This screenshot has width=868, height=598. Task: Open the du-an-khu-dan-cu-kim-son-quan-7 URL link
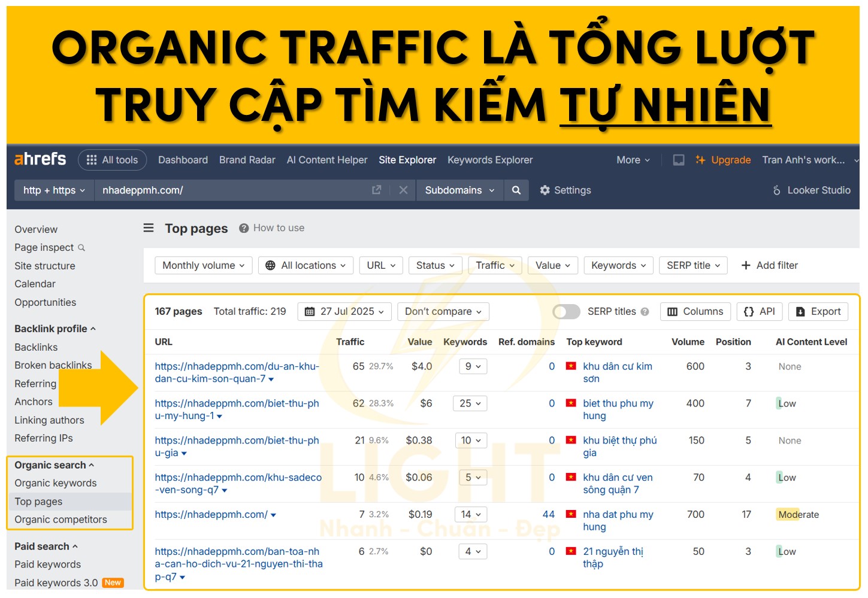237,372
